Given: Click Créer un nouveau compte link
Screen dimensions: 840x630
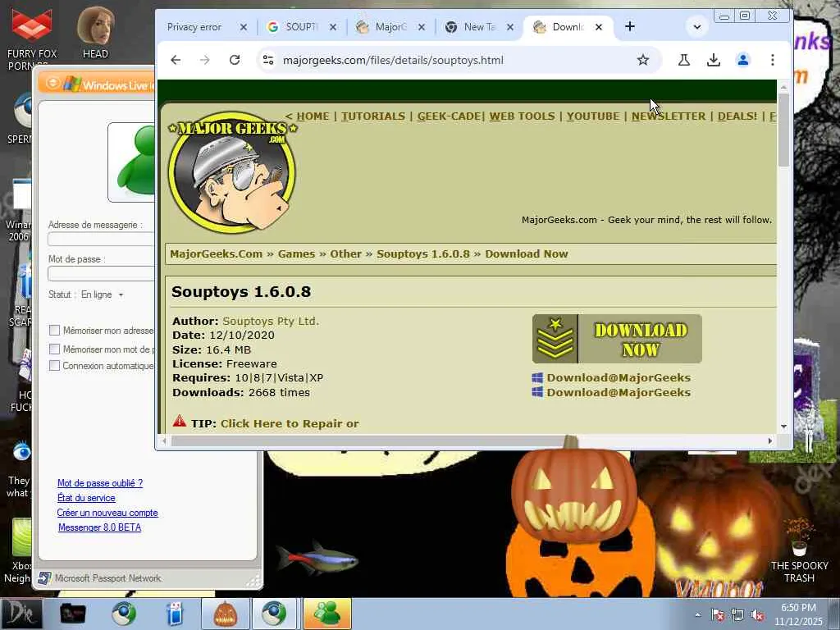Looking at the screenshot, I should click(107, 513).
